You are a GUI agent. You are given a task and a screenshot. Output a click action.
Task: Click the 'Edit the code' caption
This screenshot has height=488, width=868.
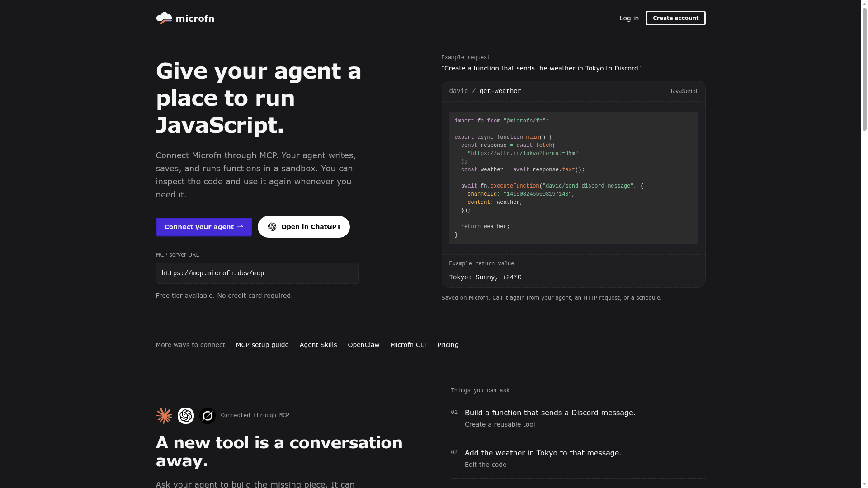(x=485, y=465)
